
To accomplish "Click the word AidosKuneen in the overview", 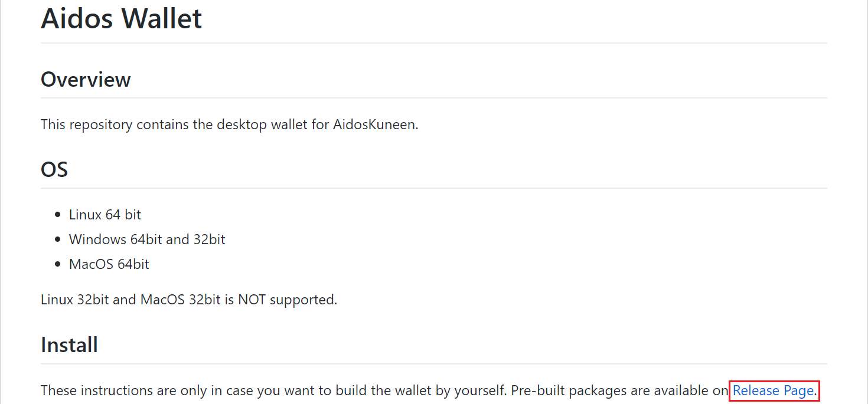I will coord(374,125).
